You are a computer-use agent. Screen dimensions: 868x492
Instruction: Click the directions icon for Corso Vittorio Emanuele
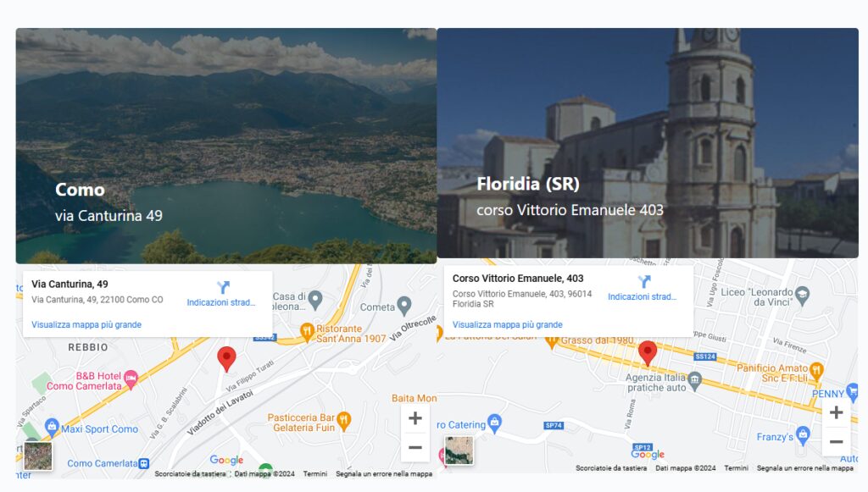tap(644, 282)
